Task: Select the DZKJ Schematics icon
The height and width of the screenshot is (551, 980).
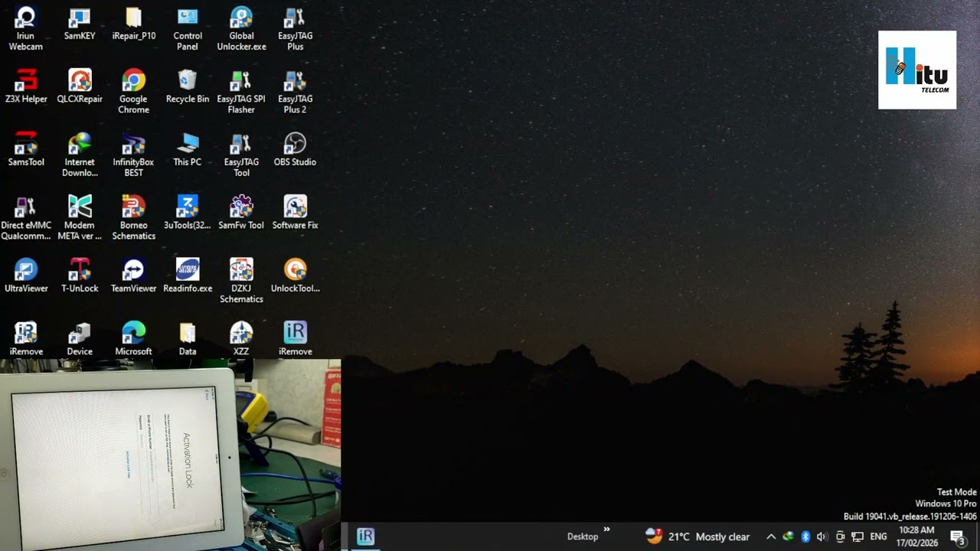Action: pyautogui.click(x=241, y=282)
